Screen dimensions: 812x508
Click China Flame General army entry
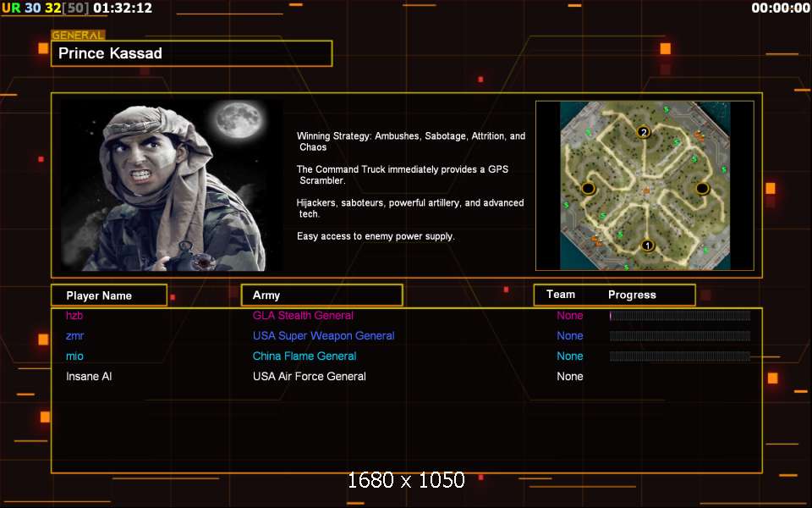304,356
